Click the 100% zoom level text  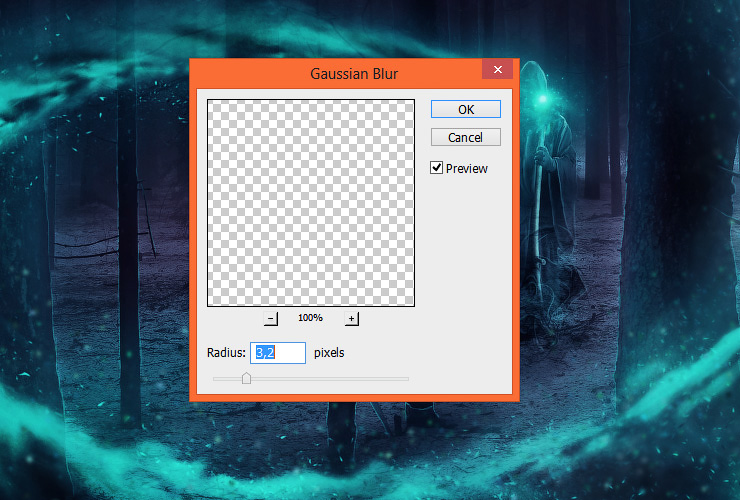tap(310, 318)
